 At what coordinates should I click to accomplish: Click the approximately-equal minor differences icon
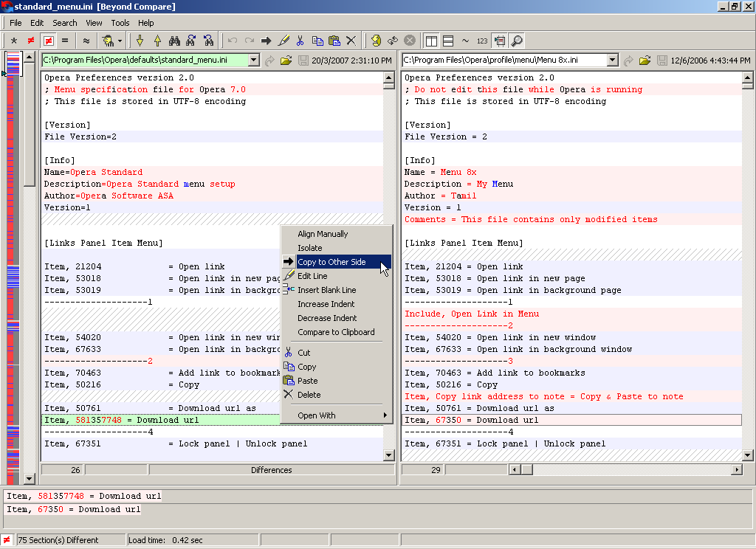coord(86,41)
